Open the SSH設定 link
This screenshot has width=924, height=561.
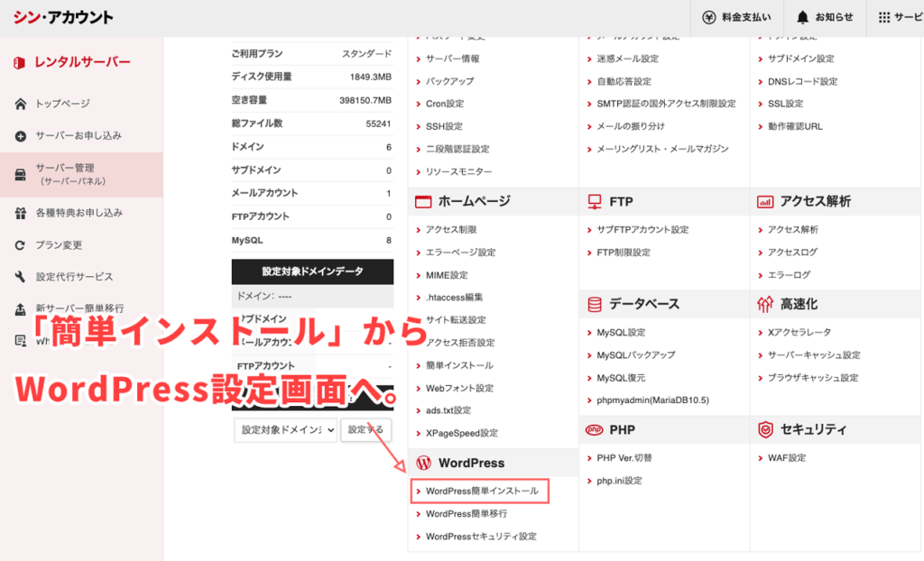coord(444,126)
